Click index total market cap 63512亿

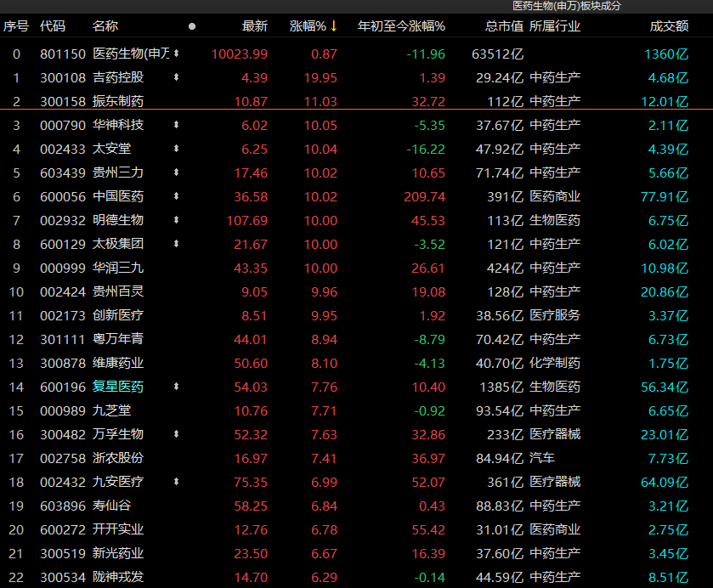click(x=498, y=54)
